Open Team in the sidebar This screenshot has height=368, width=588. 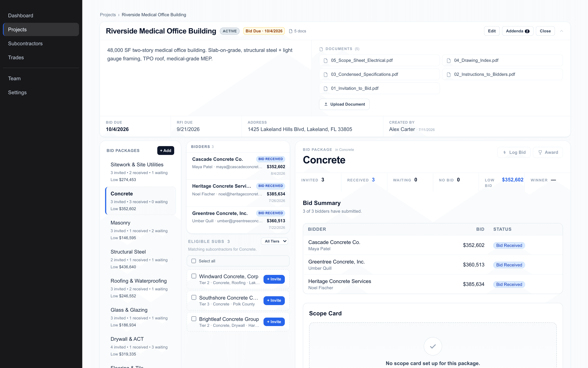click(41, 78)
